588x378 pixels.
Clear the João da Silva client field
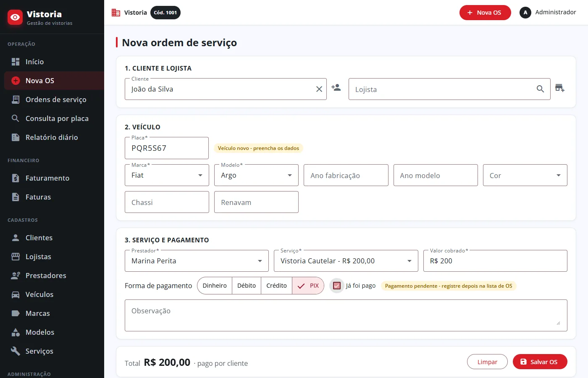click(319, 89)
